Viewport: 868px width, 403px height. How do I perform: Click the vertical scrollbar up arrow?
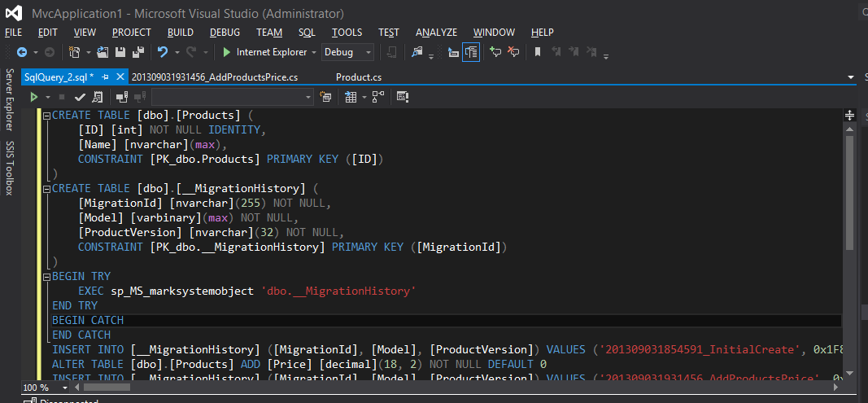[x=850, y=129]
